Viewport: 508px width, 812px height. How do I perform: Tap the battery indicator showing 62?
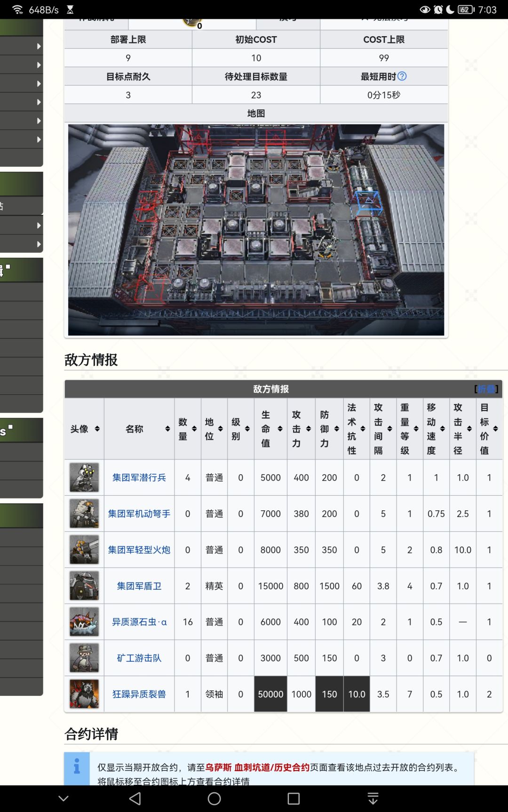point(466,9)
